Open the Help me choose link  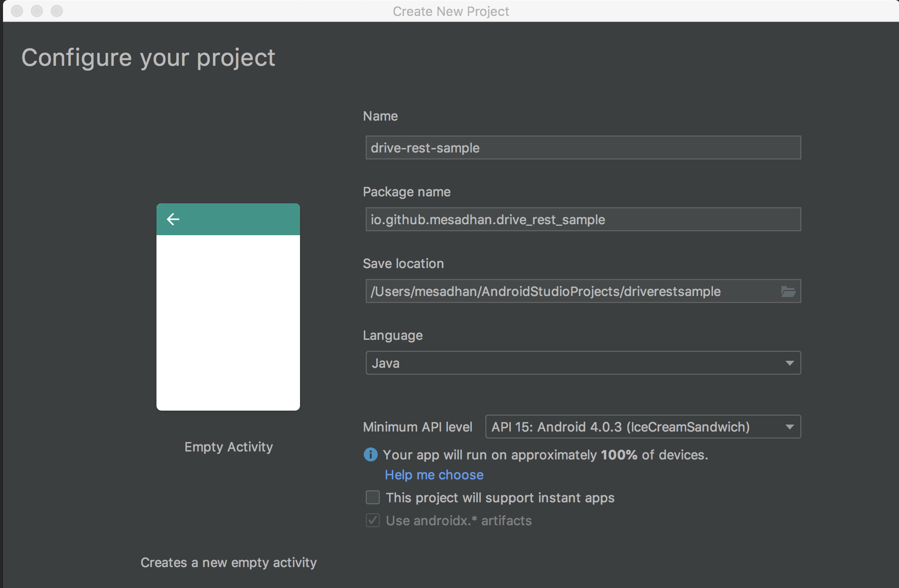434,475
